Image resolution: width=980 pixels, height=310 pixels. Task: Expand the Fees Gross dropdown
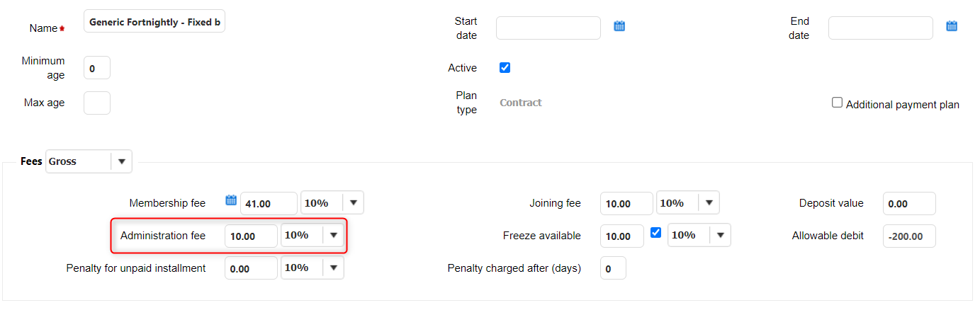[121, 161]
